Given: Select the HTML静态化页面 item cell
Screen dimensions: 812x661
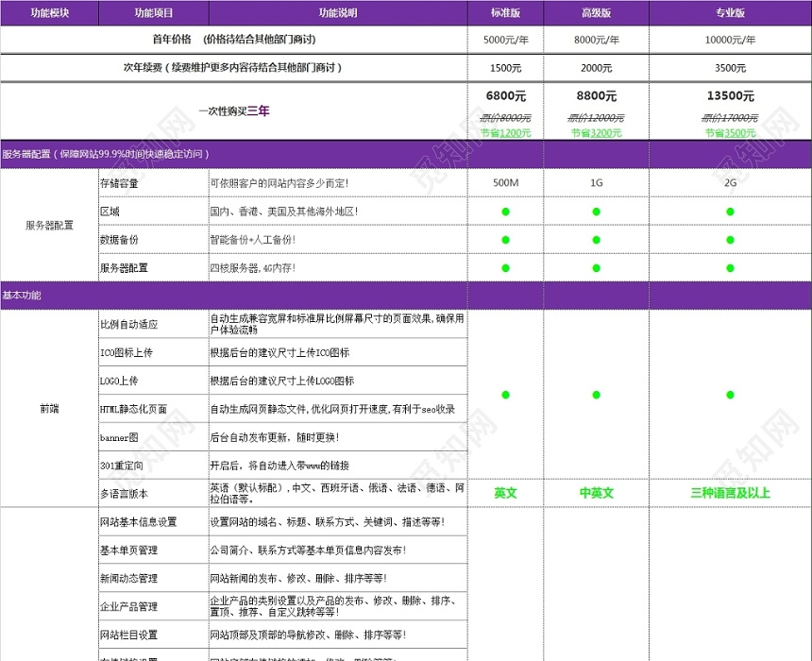Looking at the screenshot, I should [x=154, y=409].
